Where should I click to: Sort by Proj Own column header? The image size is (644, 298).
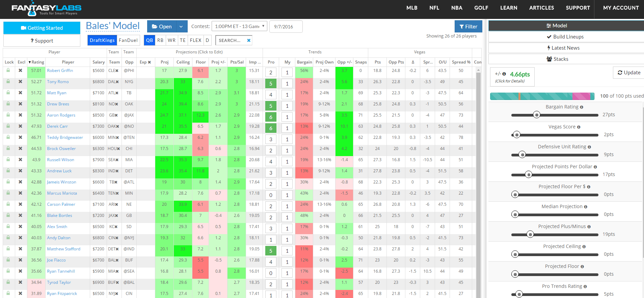pyautogui.click(x=324, y=62)
